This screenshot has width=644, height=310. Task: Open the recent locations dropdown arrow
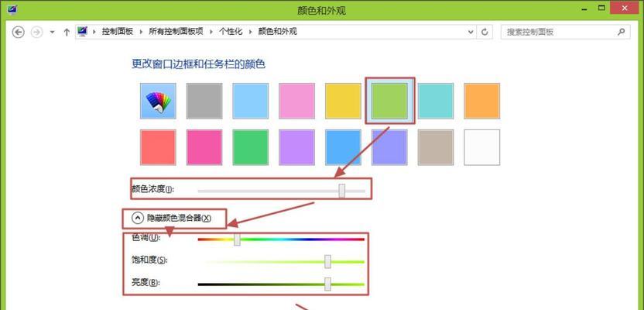click(52, 32)
